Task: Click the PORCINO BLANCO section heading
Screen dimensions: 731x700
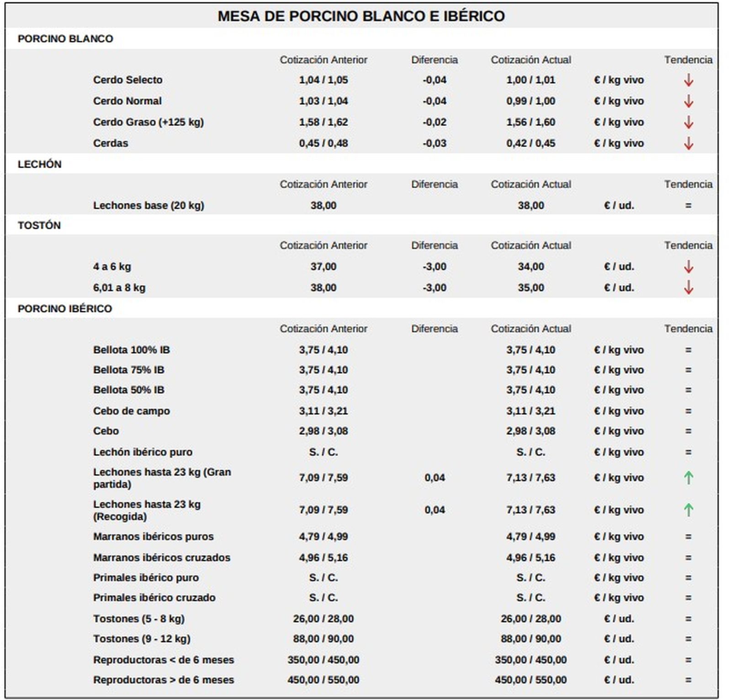Action: [x=65, y=39]
